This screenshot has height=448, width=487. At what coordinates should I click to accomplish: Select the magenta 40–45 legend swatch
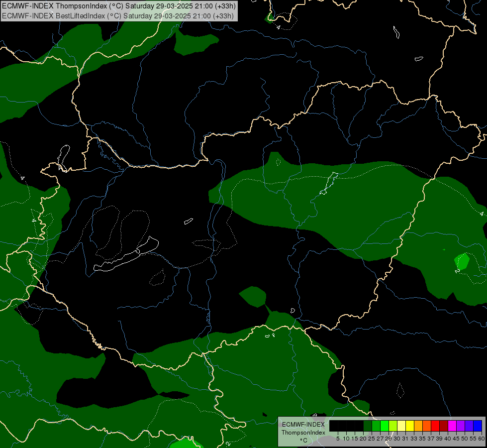[452, 426]
